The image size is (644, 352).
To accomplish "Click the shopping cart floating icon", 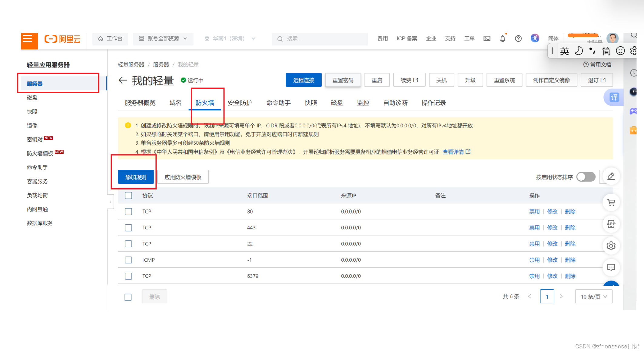I will click(611, 202).
